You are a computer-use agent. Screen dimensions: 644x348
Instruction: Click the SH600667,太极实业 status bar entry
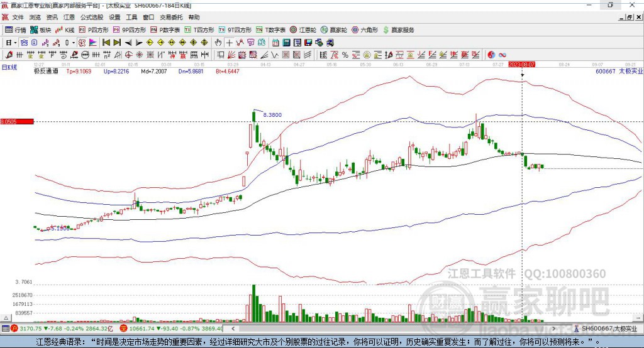click(606, 329)
